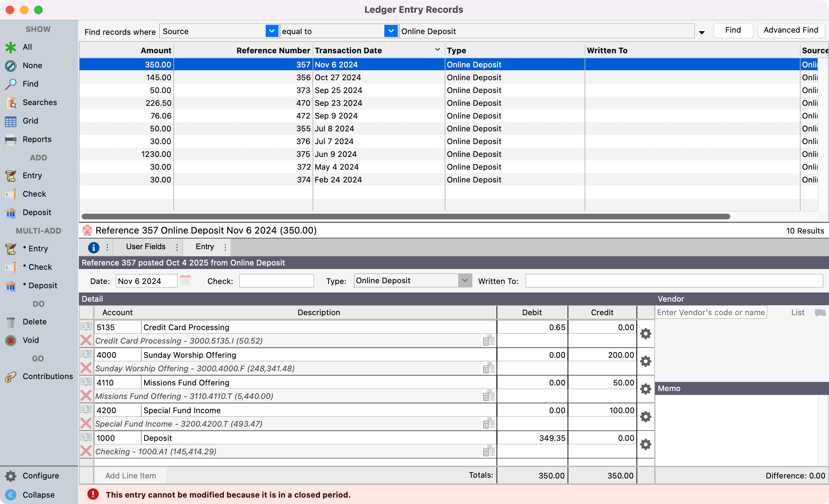Open Searches from the Show sidebar
Image resolution: width=829 pixels, height=504 pixels.
[x=11, y=103]
